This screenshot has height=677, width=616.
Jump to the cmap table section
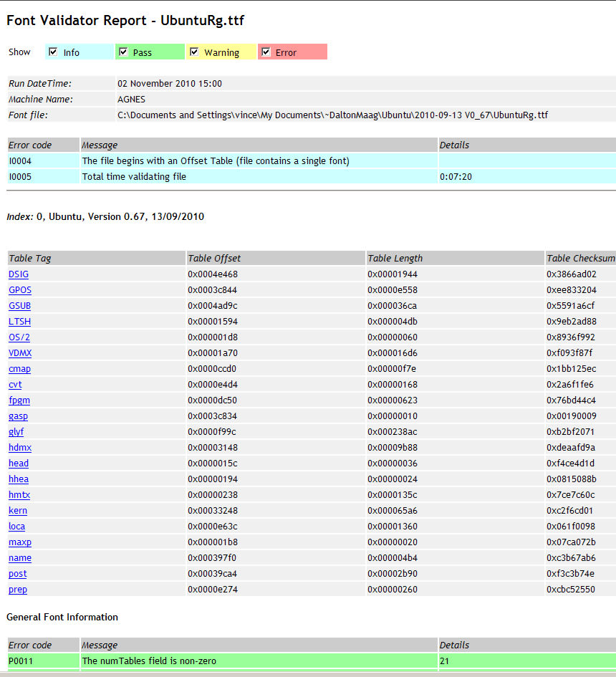pyautogui.click(x=19, y=369)
